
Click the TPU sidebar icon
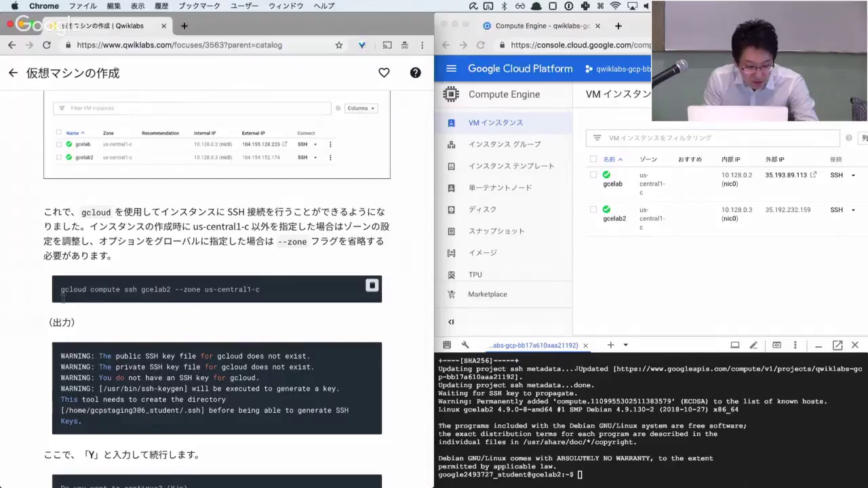pyautogui.click(x=452, y=274)
